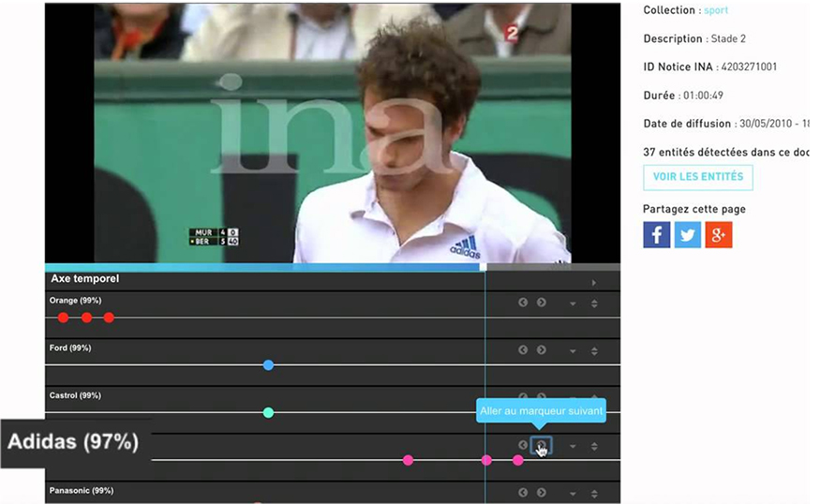Select the Adidas (97%) track label

tap(73, 442)
